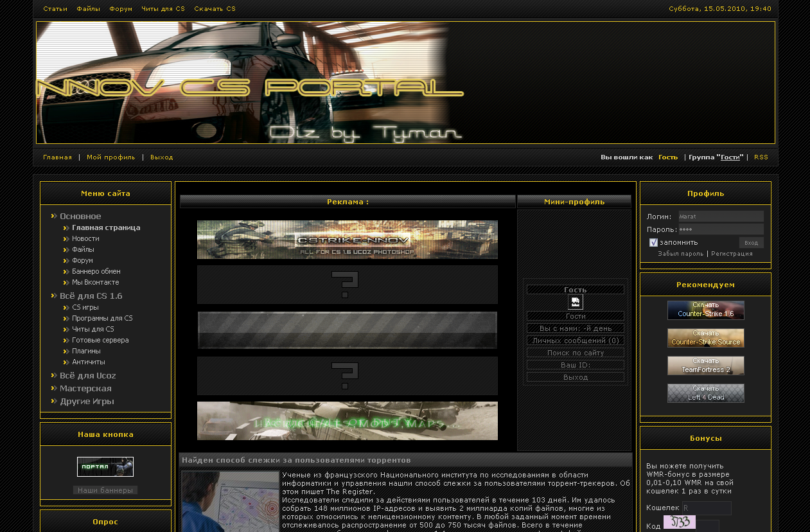Click «Скачать Counter-Strike 1.6» banner

706,310
